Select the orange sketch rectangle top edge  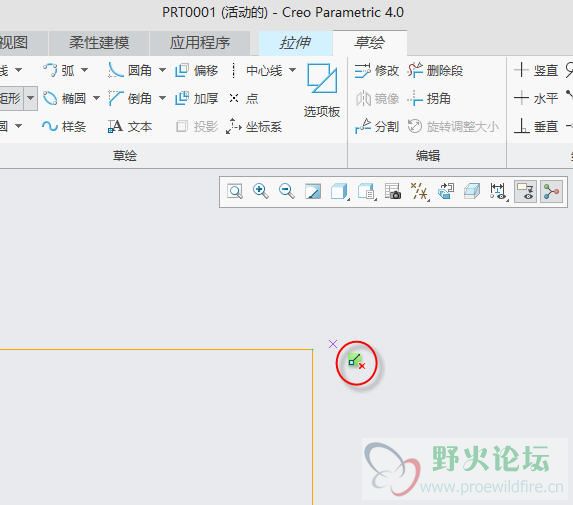(x=156, y=350)
